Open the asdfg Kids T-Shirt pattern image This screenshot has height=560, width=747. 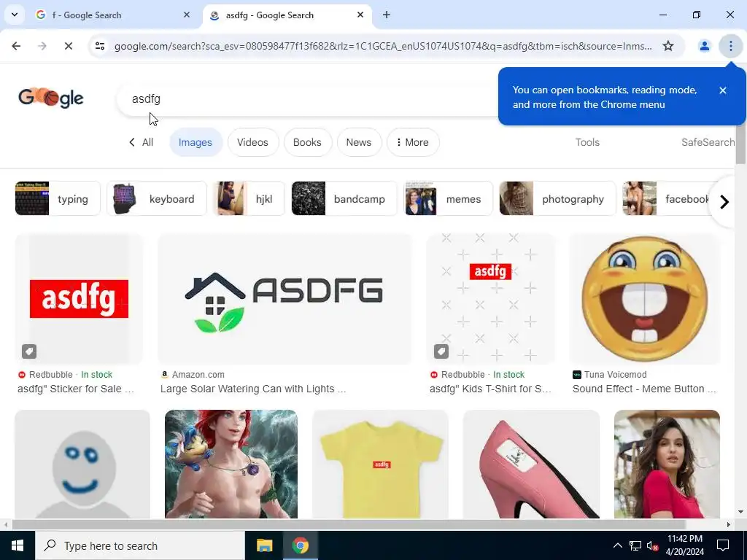[x=491, y=298]
